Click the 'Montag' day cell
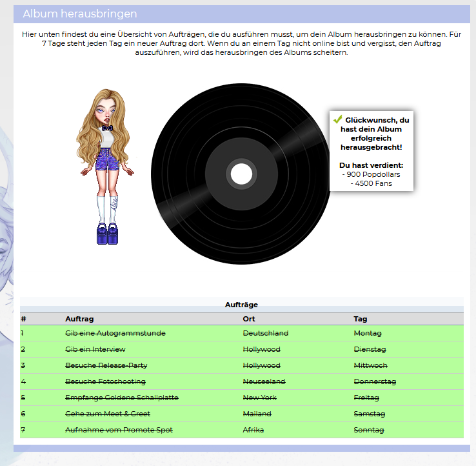The height and width of the screenshot is (466, 476). coord(368,333)
